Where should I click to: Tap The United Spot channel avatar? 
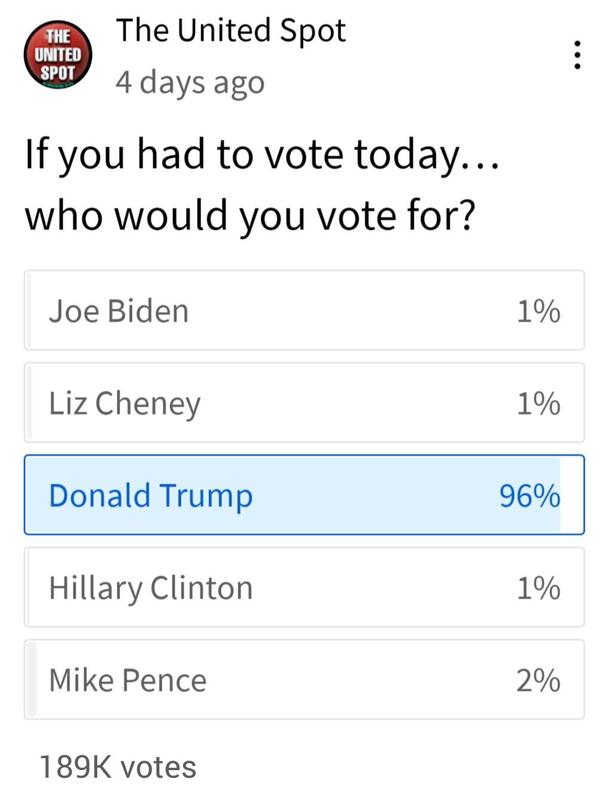(x=58, y=55)
